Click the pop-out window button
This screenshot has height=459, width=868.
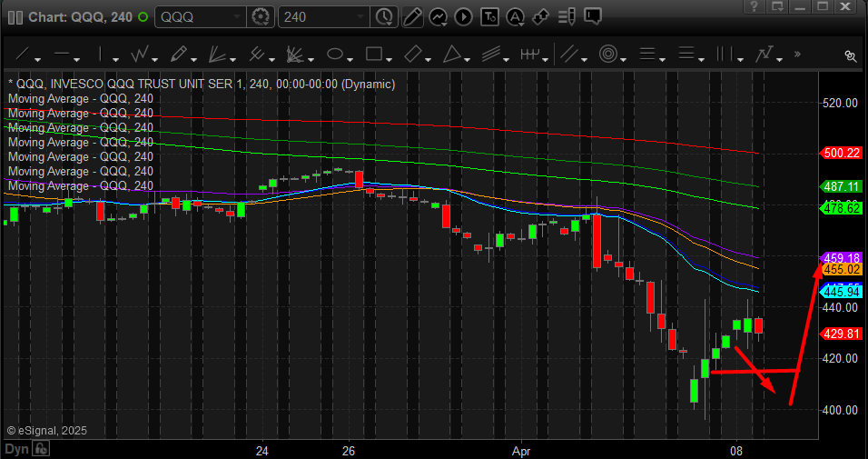tap(777, 6)
